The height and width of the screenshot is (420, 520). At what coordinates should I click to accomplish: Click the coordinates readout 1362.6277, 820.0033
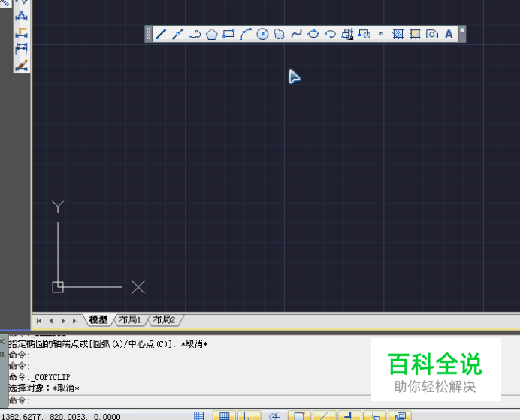[x=61, y=416]
